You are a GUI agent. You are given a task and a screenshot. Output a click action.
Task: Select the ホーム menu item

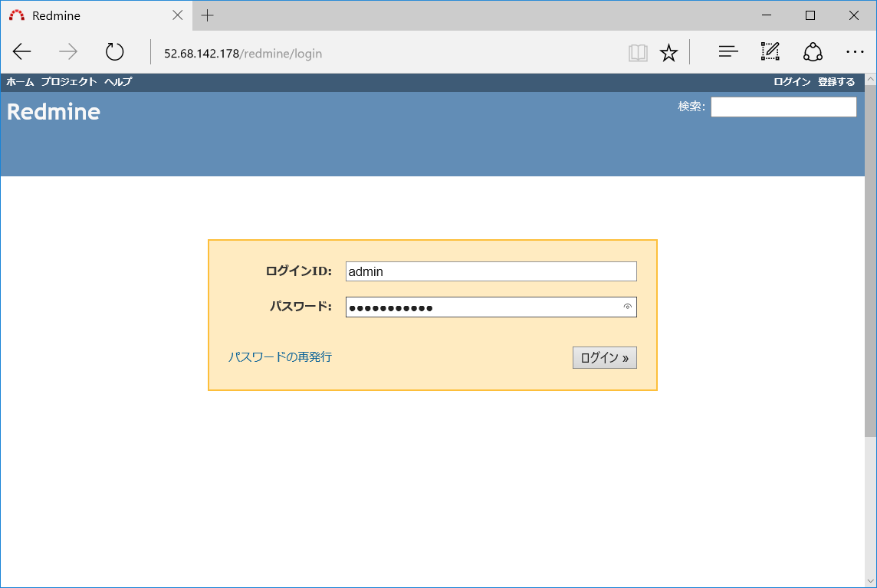(x=19, y=81)
